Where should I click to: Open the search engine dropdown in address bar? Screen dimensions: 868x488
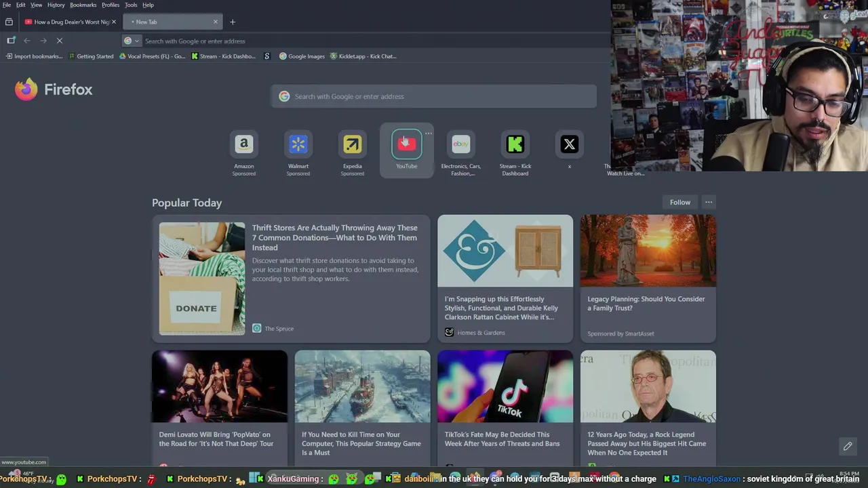coord(132,41)
